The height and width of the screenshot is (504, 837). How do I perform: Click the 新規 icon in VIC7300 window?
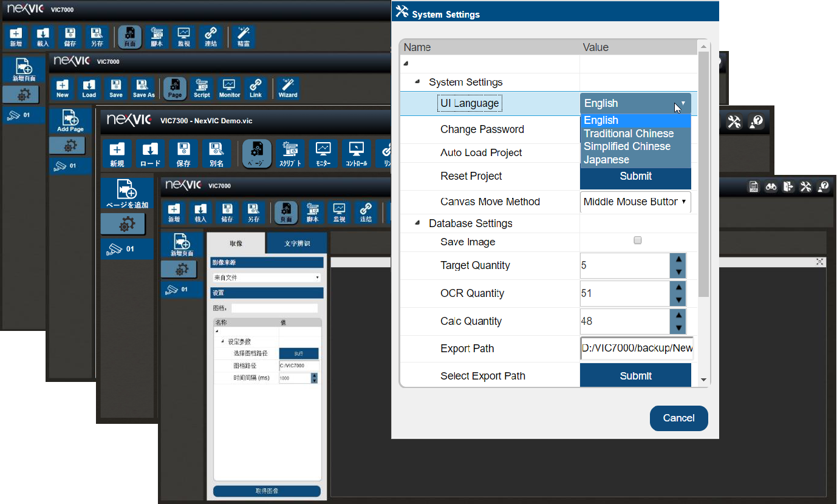point(117,154)
